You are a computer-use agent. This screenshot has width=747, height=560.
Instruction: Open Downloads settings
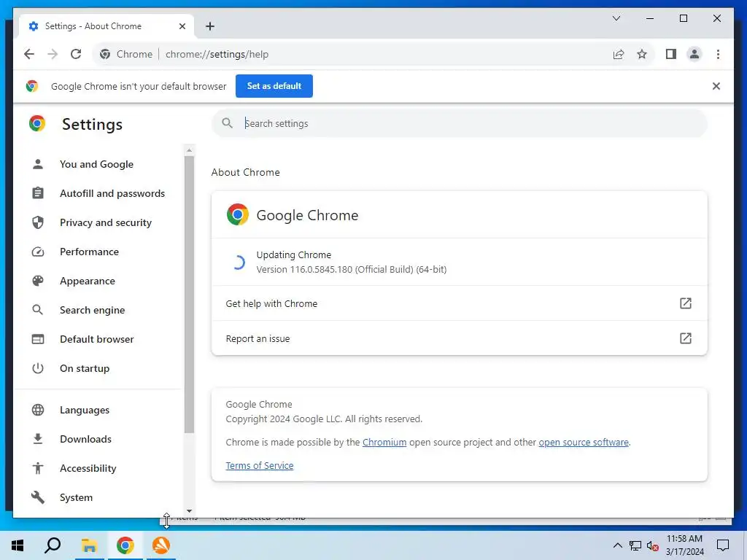tap(86, 439)
